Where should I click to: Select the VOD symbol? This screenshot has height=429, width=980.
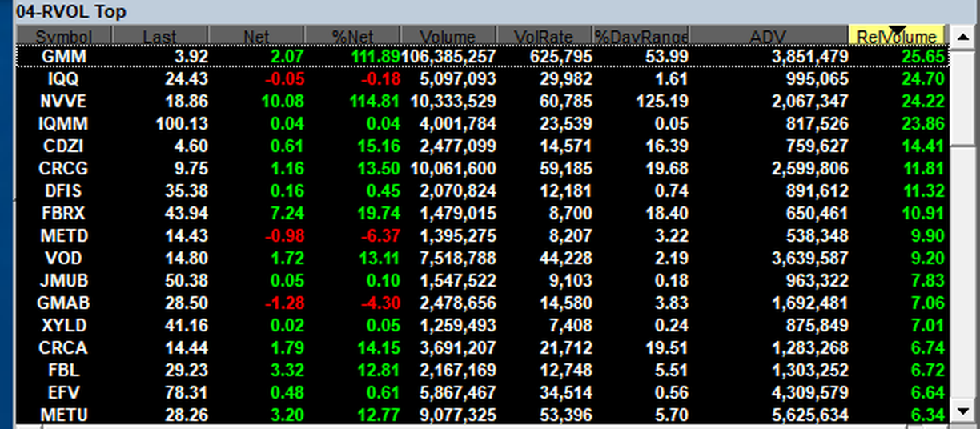pyautogui.click(x=64, y=259)
